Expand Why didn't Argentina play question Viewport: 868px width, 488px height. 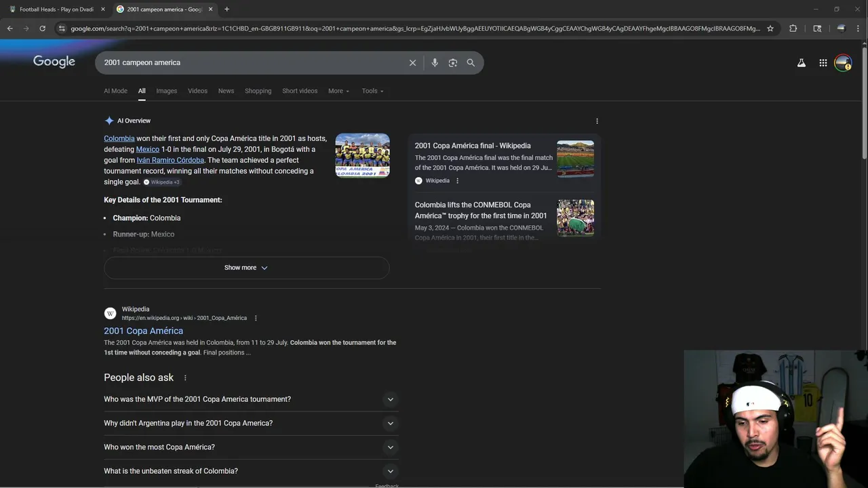[251, 423]
